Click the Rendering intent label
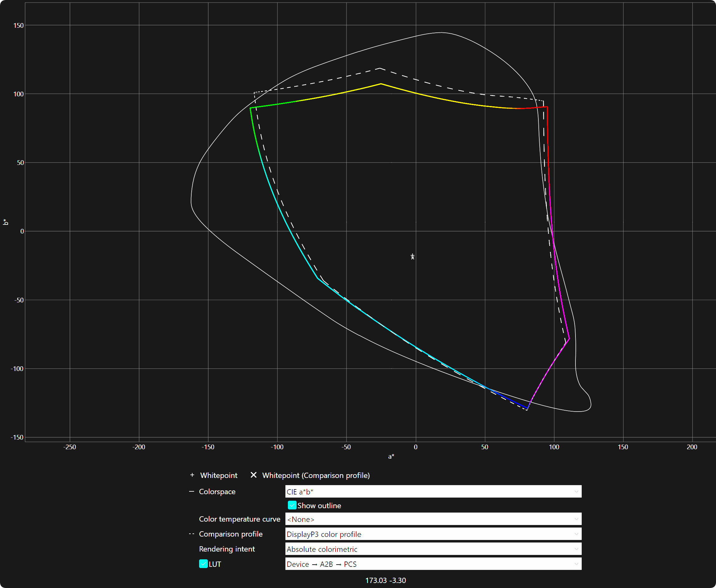The image size is (716, 588). click(227, 549)
